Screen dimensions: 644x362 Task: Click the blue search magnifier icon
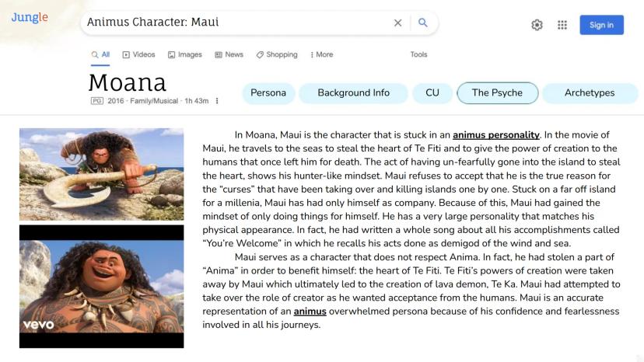pos(423,23)
